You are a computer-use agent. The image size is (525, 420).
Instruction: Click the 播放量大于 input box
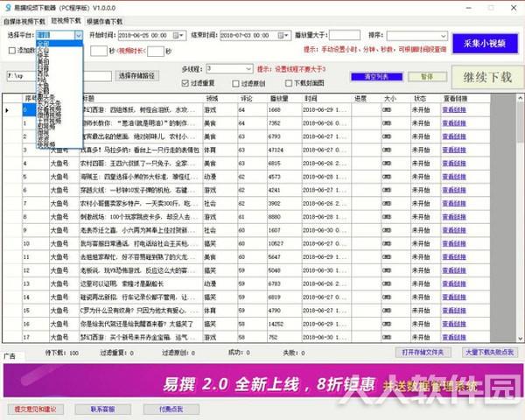point(345,35)
